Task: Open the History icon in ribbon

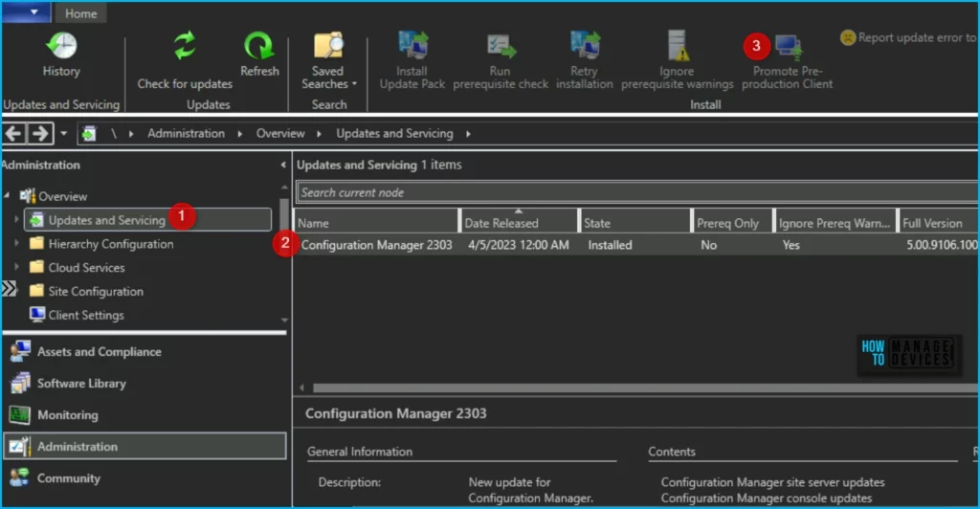Action: click(x=61, y=46)
